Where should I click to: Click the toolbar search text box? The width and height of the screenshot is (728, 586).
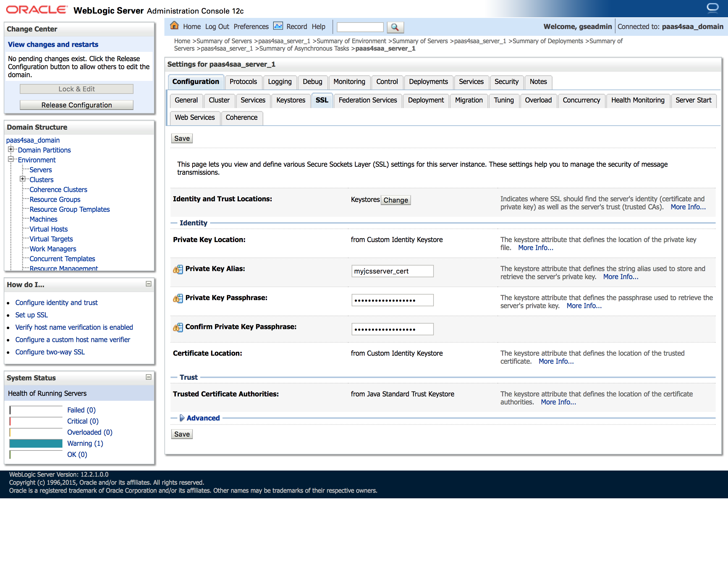pyautogui.click(x=360, y=27)
